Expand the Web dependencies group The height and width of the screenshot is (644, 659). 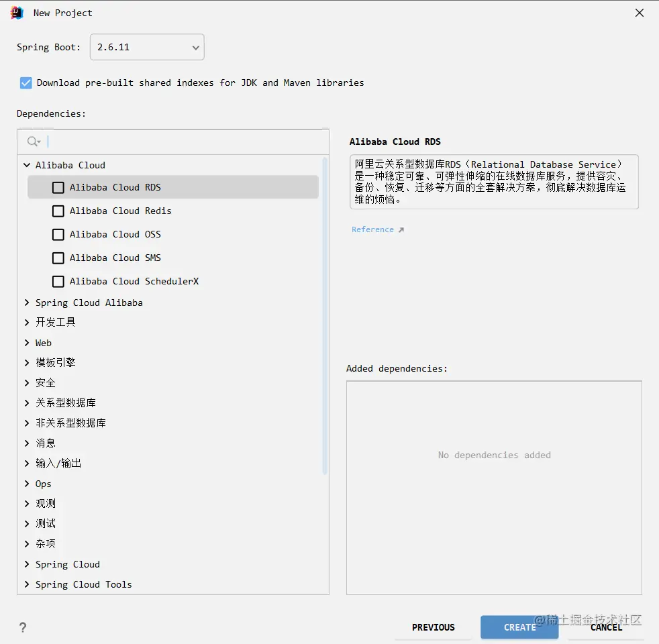26,342
